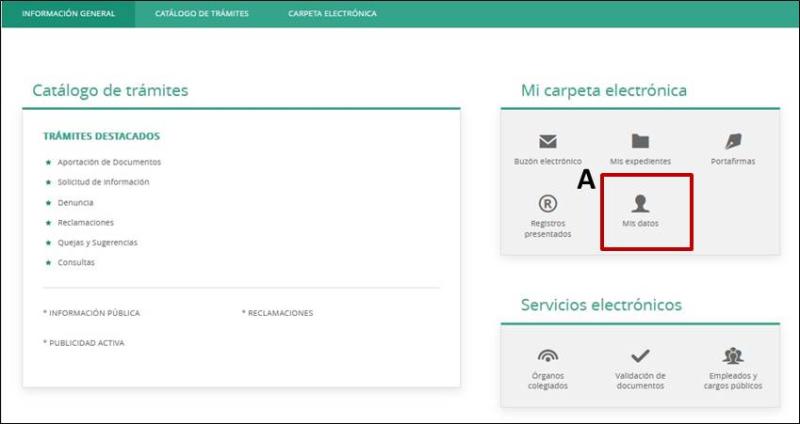Open the Información Pública category
Viewport: 800px width, 424px height.
tap(94, 313)
